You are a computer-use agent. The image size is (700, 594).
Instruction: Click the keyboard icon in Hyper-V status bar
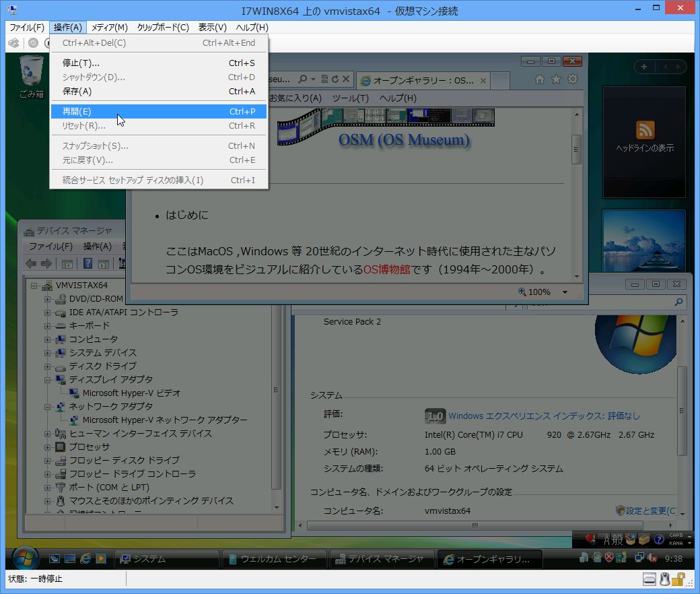(650, 579)
